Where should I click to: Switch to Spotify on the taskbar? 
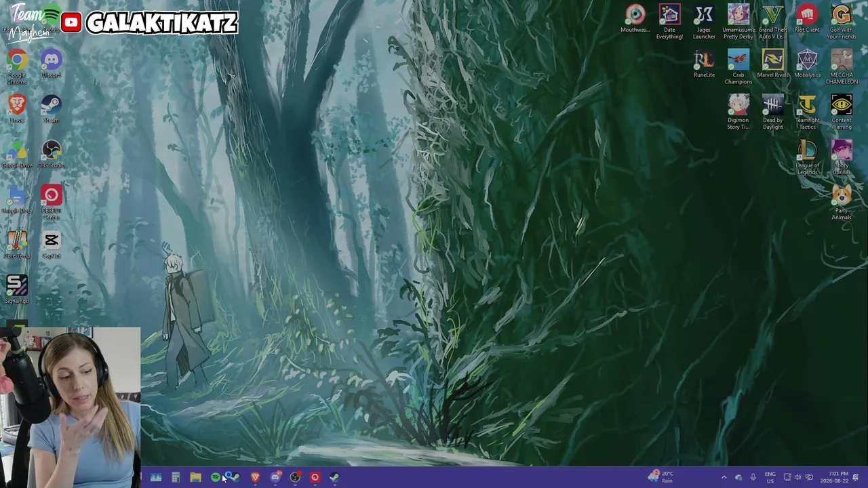click(x=215, y=477)
